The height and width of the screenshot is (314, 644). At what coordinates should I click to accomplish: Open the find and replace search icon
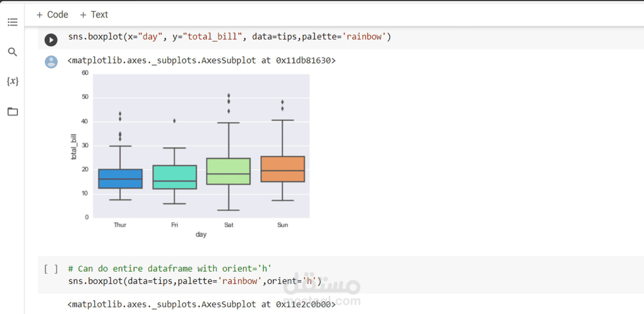(x=13, y=52)
